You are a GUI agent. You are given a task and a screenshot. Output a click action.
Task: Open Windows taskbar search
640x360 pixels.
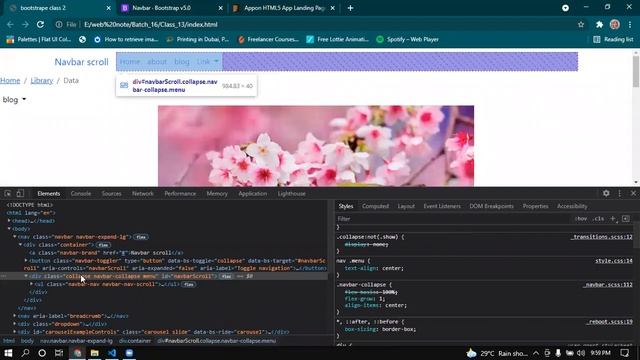[x=25, y=353]
